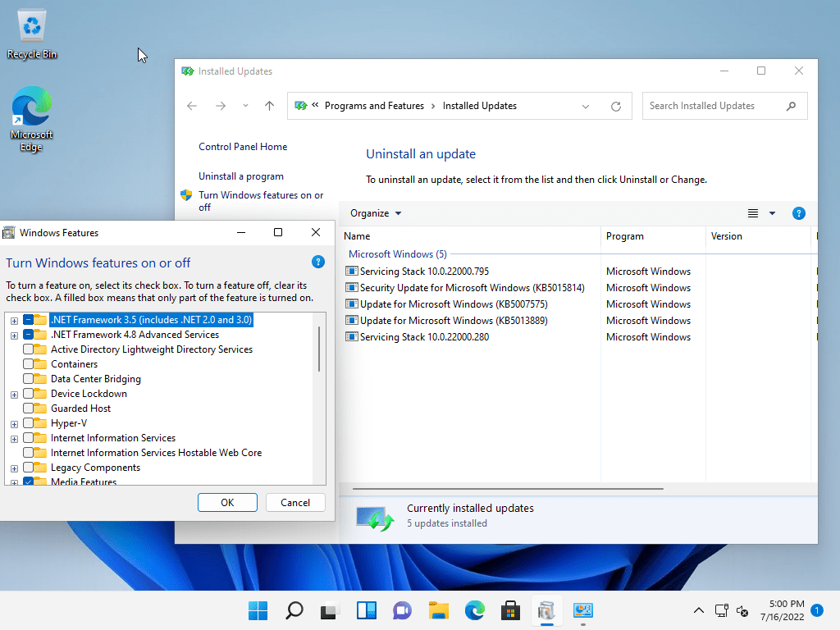Expand .NET Framework 4.8 Advanced Services node
The height and width of the screenshot is (630, 840).
[x=15, y=336]
